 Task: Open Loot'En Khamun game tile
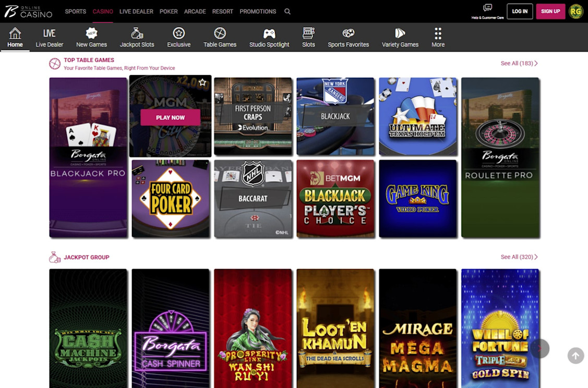(x=335, y=329)
